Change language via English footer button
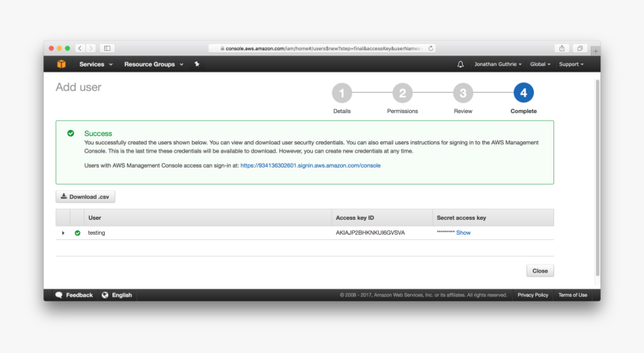This screenshot has width=644, height=353. tap(117, 295)
